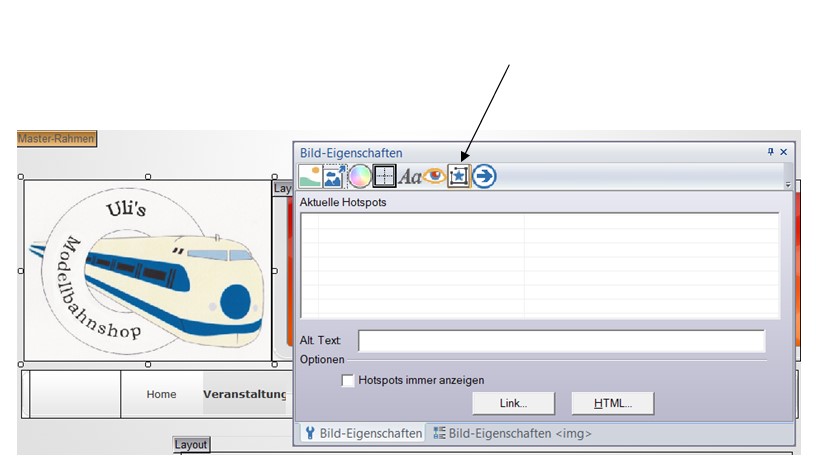Enable Hotspots immer anzeigen checkbox
The image size is (816, 467).
click(x=347, y=381)
